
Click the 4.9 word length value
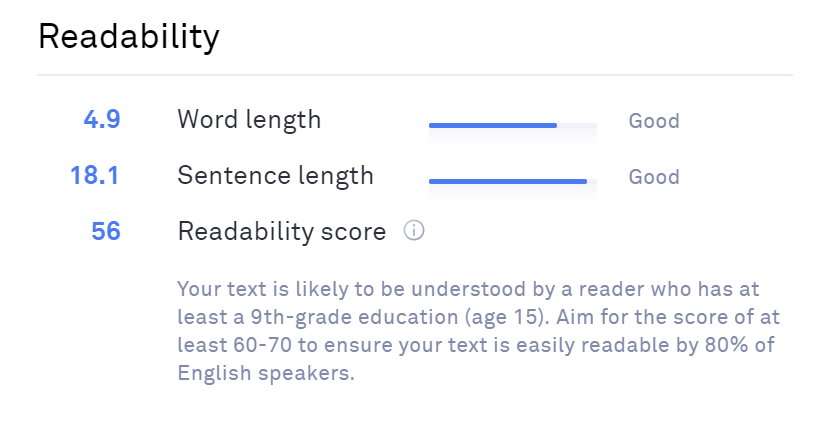[102, 119]
